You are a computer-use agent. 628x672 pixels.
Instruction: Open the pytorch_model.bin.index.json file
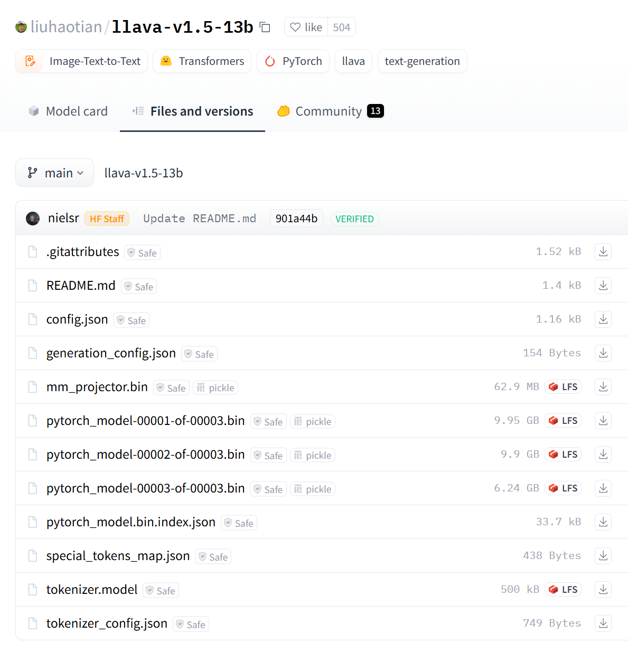(130, 522)
